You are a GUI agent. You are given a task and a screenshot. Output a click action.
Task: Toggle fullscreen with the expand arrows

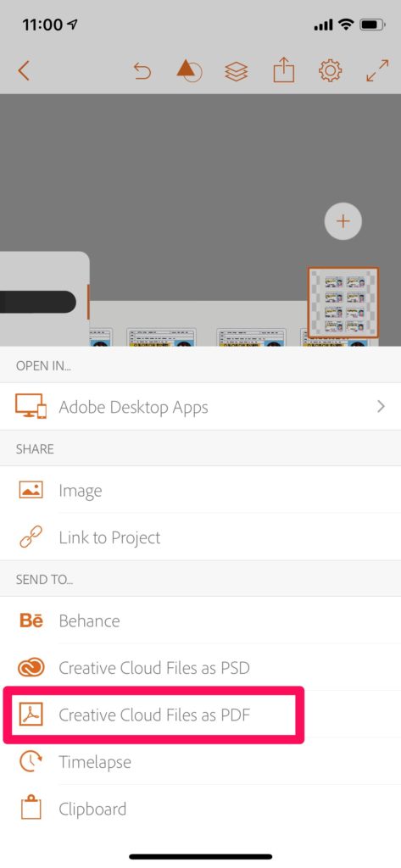click(377, 71)
